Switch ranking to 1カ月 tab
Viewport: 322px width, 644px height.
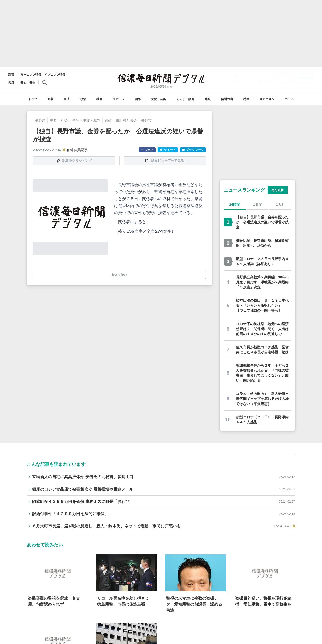pos(280,205)
